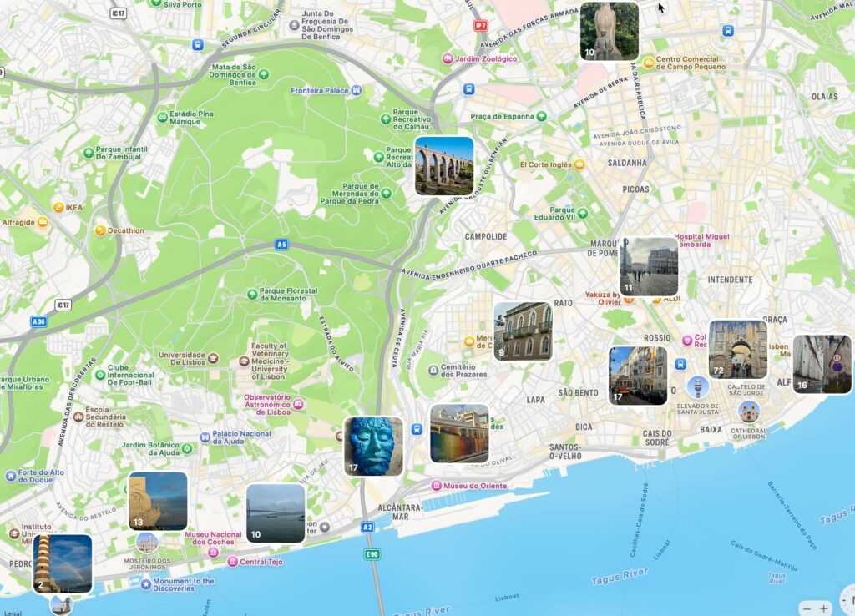Open the blue face sculpture photo cluster
Image resolution: width=855 pixels, height=616 pixels.
pyautogui.click(x=373, y=447)
